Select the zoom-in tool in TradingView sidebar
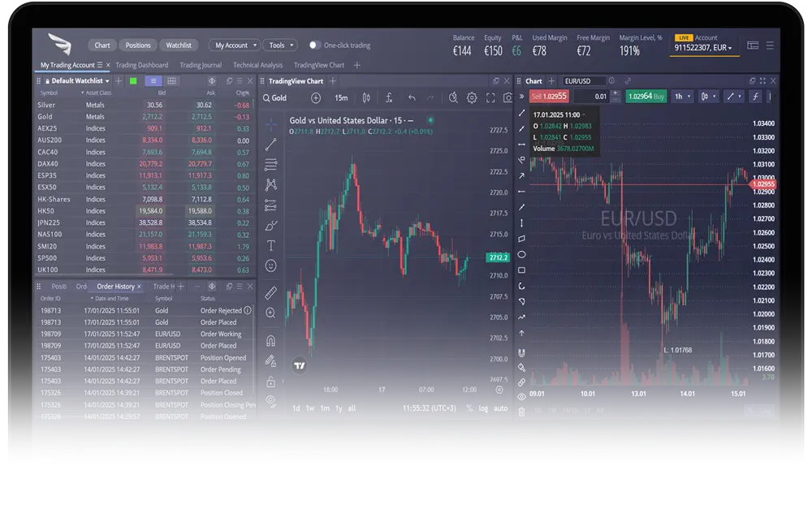812x505 pixels. click(271, 313)
